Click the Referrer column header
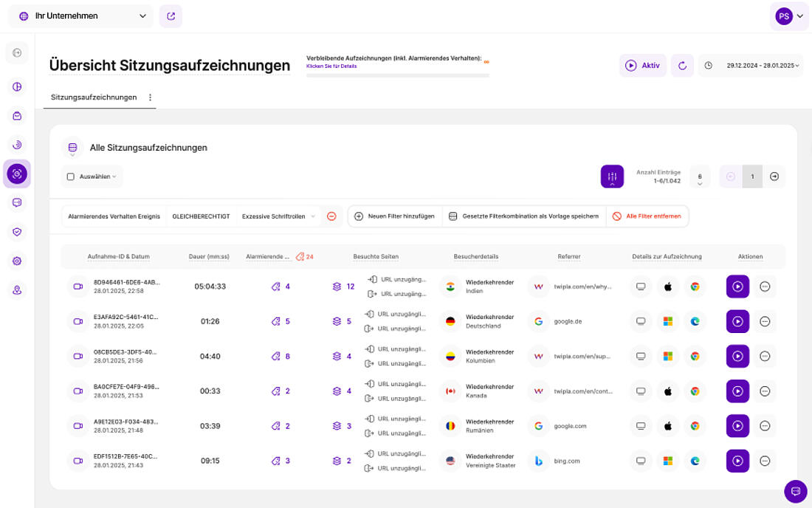812x508 pixels. tap(569, 257)
